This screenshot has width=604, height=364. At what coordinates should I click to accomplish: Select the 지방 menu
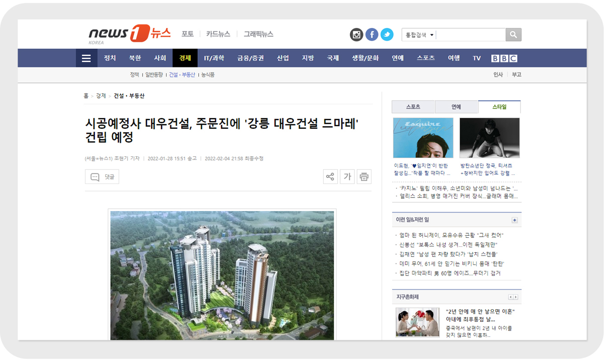tap(308, 58)
